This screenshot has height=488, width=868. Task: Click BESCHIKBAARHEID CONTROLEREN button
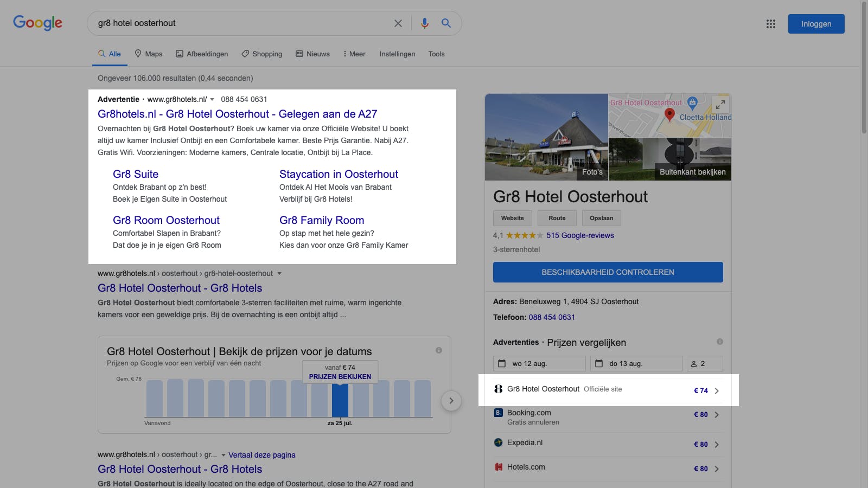click(x=608, y=272)
